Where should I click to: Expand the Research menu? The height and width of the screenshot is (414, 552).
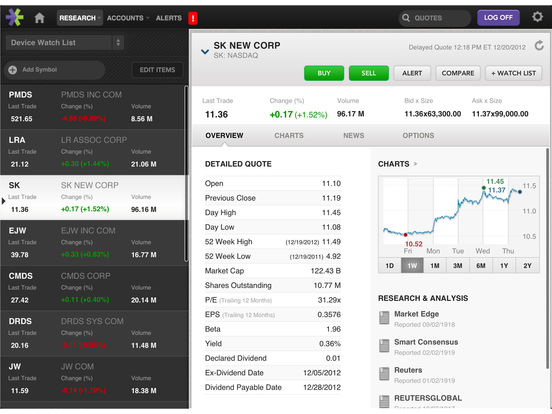80,18
